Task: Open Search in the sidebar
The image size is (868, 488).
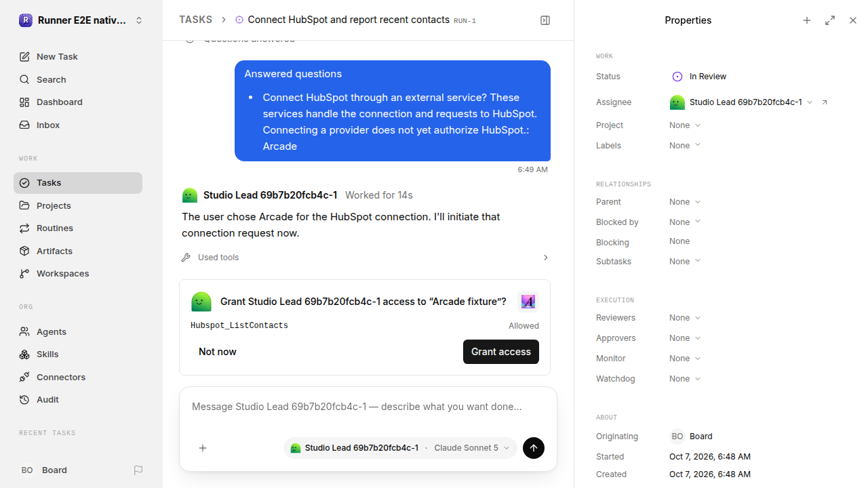Action: 78,79
